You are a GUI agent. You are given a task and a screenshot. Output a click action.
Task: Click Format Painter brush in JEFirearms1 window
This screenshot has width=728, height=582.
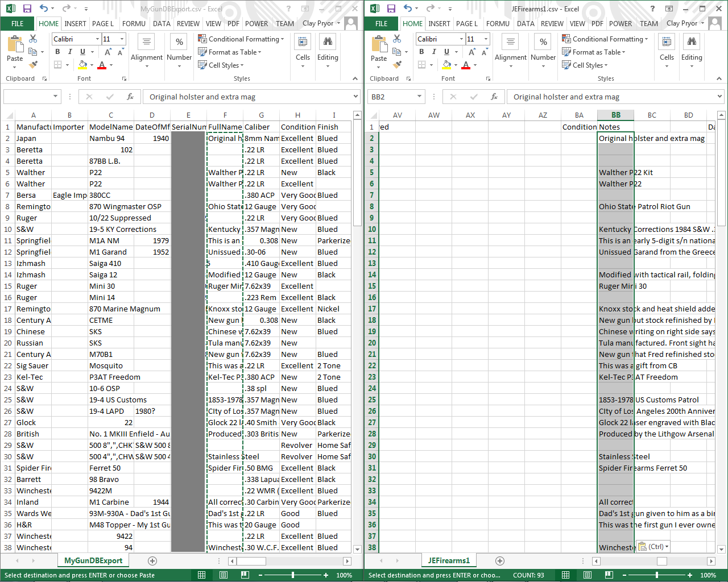tap(397, 65)
